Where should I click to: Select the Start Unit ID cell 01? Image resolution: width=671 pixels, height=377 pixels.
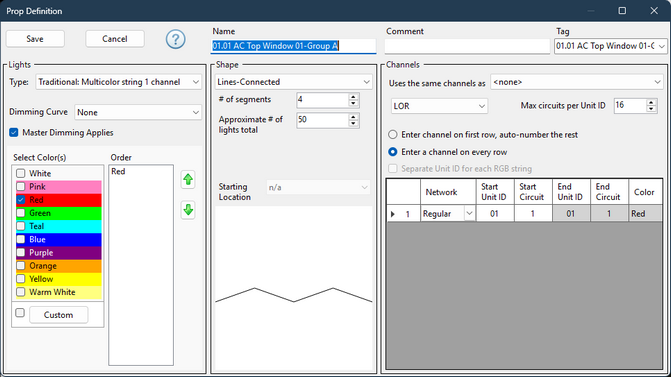click(495, 214)
